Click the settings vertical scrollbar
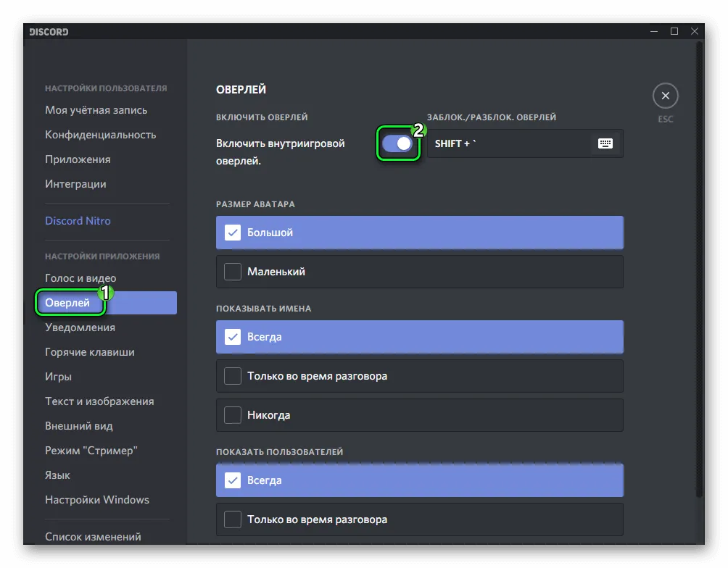Viewport: 728px width, 568px height. coord(699,268)
